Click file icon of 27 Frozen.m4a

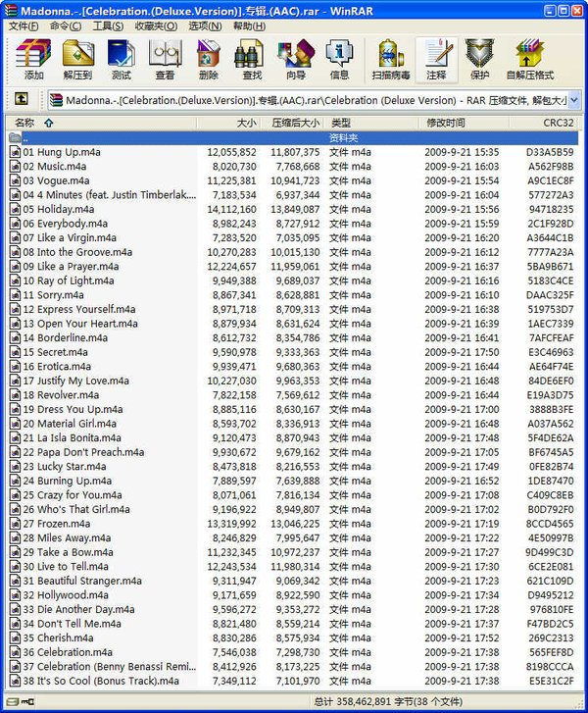[15, 524]
